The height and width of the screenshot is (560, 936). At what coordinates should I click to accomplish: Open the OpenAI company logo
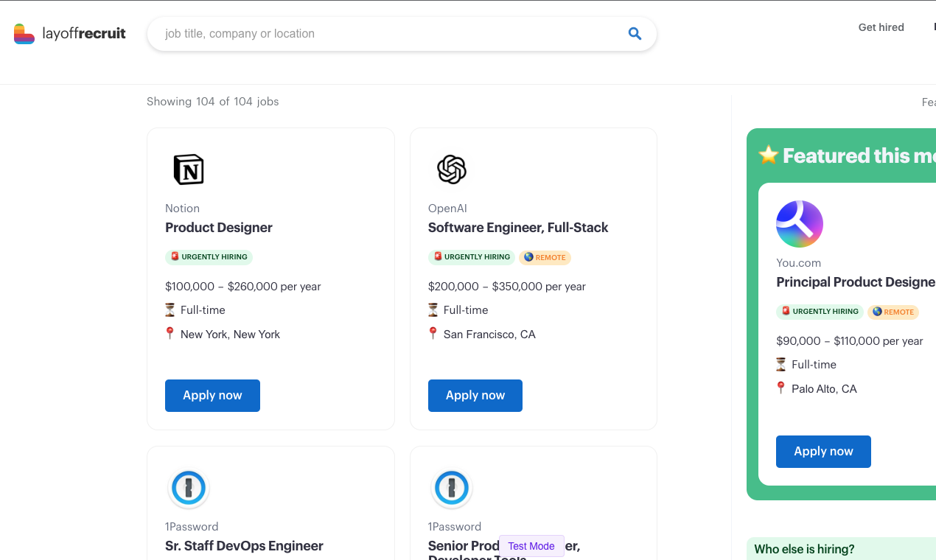point(452,169)
